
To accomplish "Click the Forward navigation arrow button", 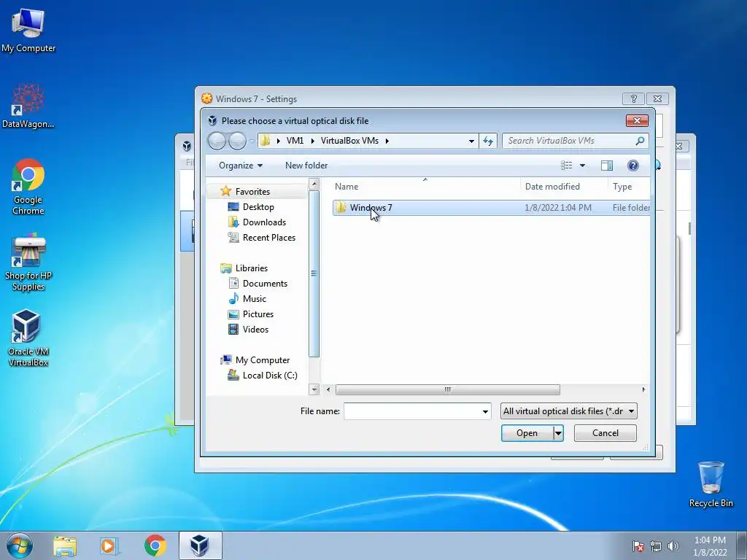I will 237,141.
